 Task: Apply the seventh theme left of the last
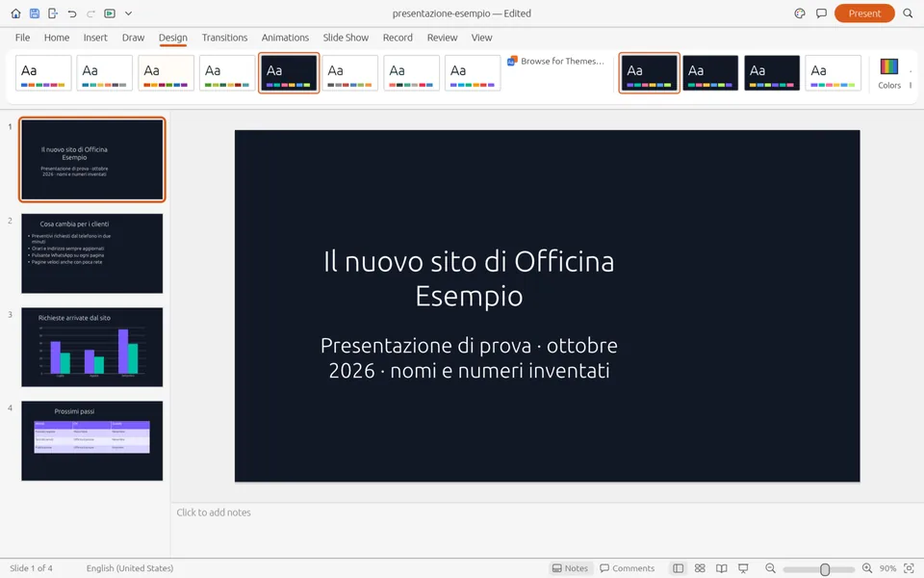pyautogui.click(x=411, y=72)
